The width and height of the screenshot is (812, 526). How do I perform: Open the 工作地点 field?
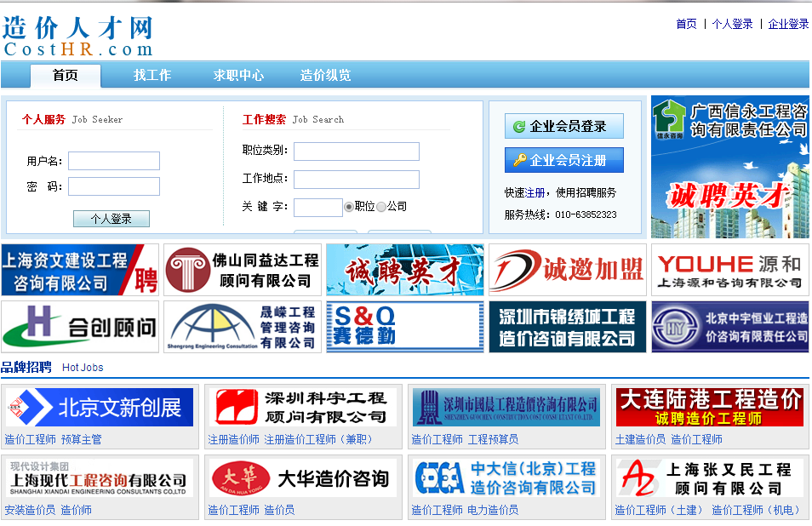tap(357, 180)
